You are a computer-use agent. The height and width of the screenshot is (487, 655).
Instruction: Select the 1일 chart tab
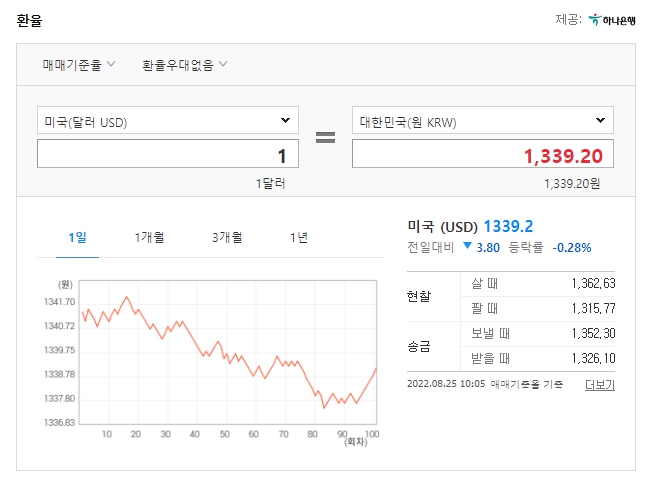(77, 238)
